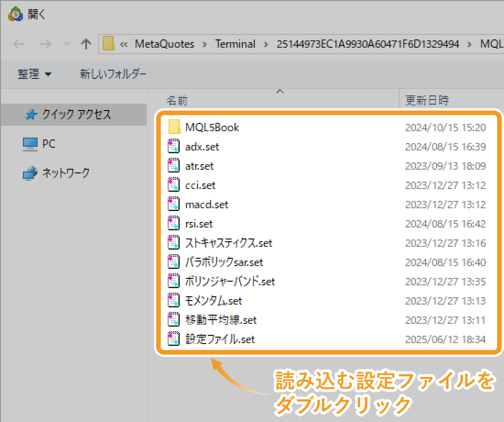This screenshot has height=422, width=504.
Task: Open the MQL5Book folder icon
Action: 174,128
